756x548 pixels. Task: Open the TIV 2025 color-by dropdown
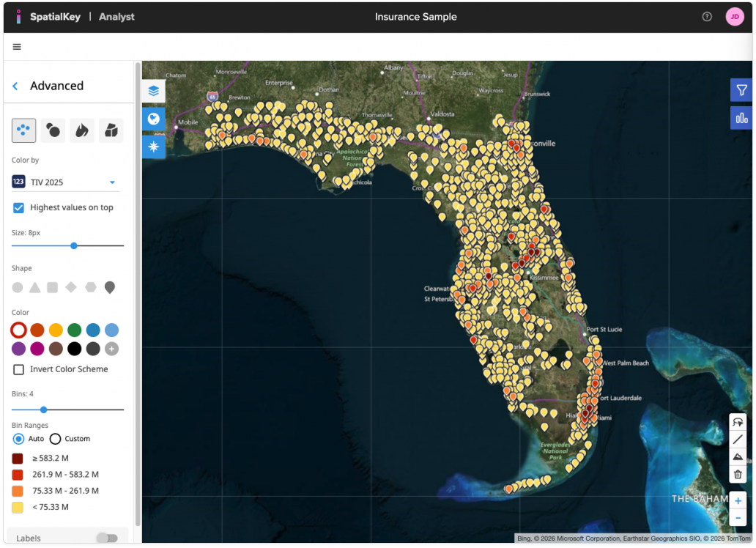112,182
